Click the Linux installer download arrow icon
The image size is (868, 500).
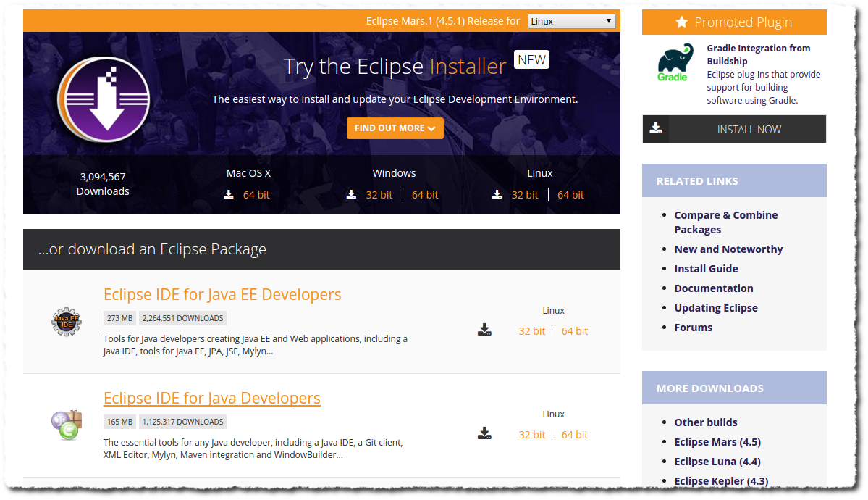497,195
